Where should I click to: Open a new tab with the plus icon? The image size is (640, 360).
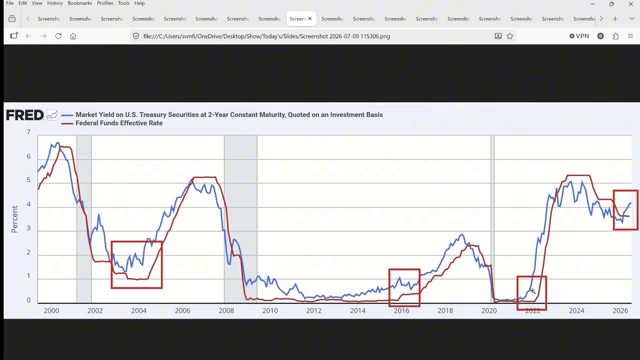pyautogui.click(x=615, y=19)
